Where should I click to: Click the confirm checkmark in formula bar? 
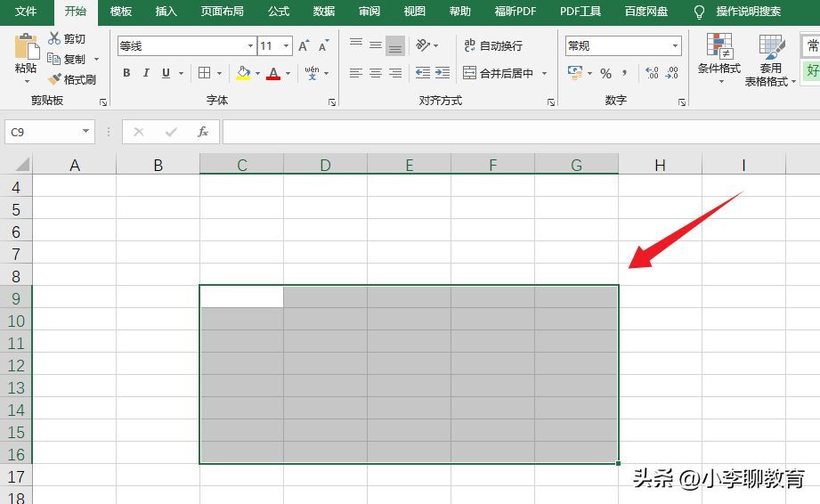(171, 132)
